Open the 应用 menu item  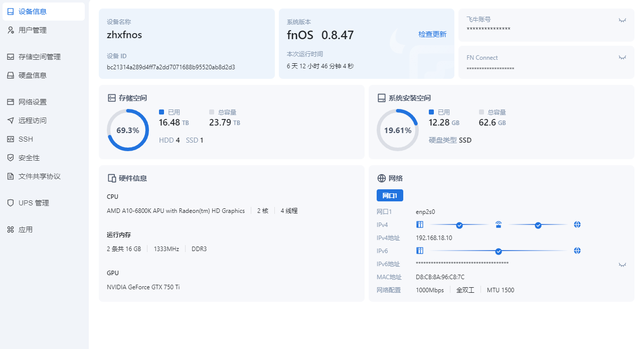[x=44, y=229]
